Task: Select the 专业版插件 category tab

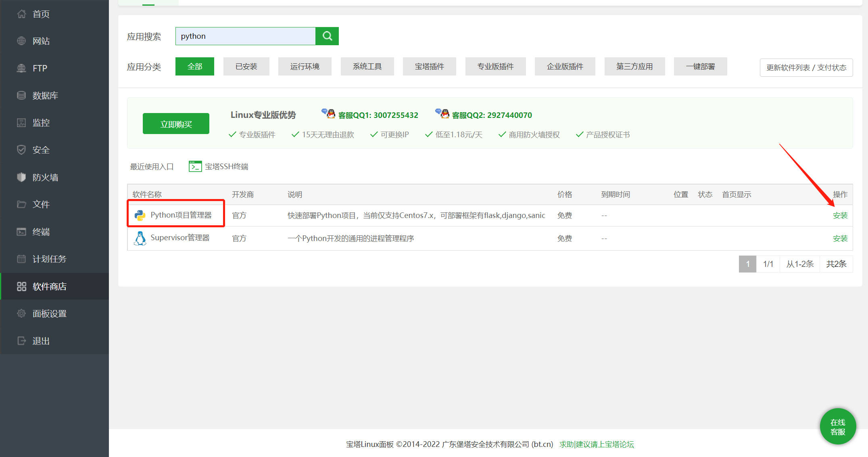Action: [496, 66]
